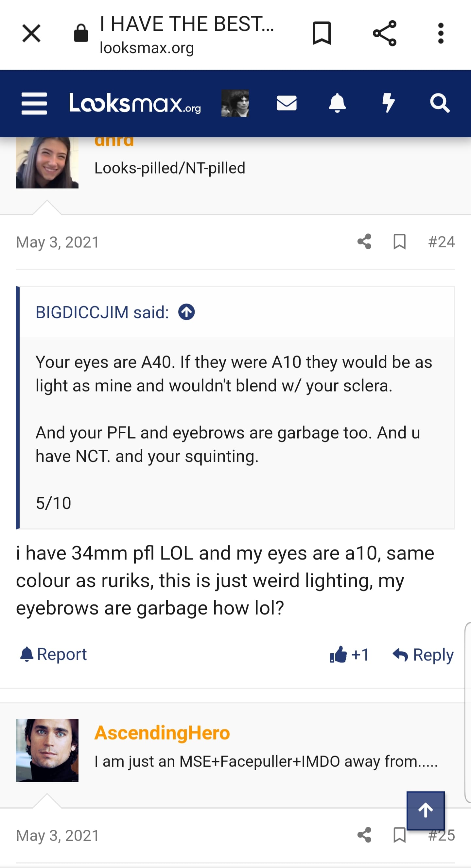Open user account menu via header avatar

[x=235, y=103]
